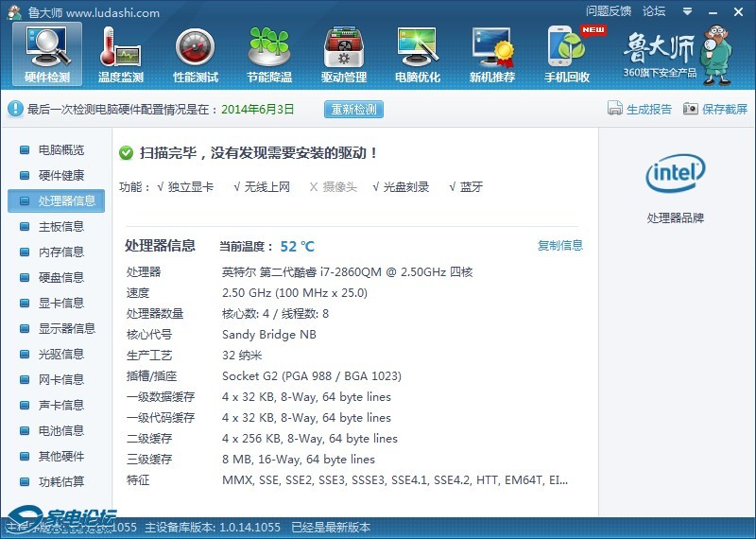Launch 性能测试 performance test
The image size is (756, 539).
click(x=196, y=53)
